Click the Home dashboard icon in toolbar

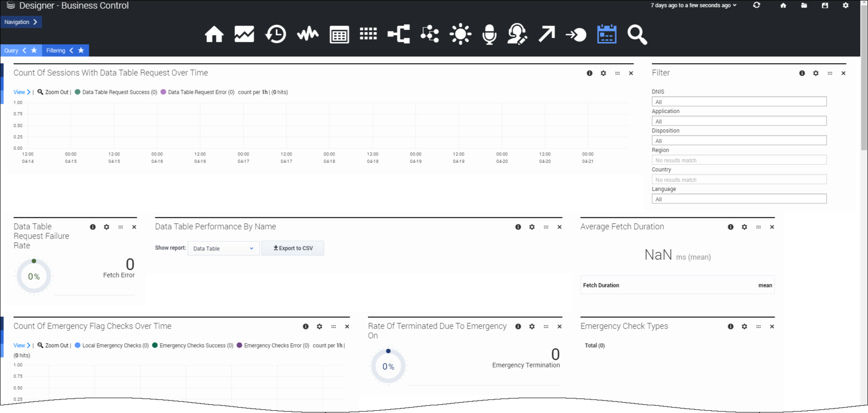[x=214, y=34]
